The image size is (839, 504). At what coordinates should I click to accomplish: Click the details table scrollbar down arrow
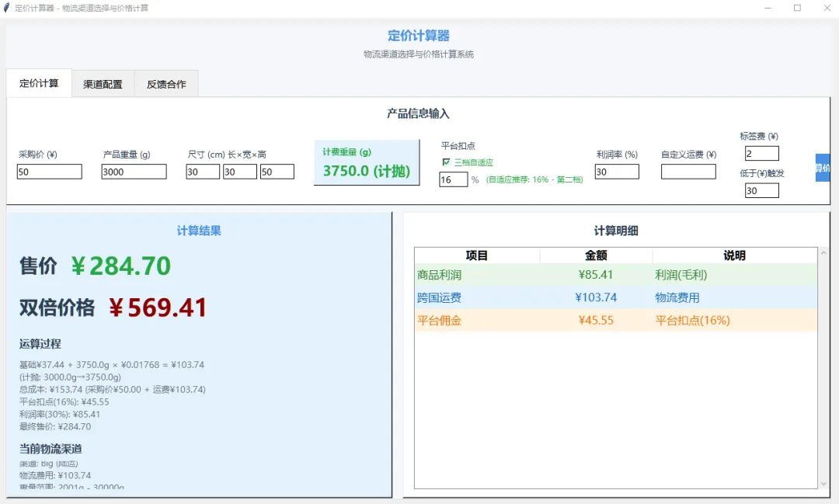[x=823, y=484]
